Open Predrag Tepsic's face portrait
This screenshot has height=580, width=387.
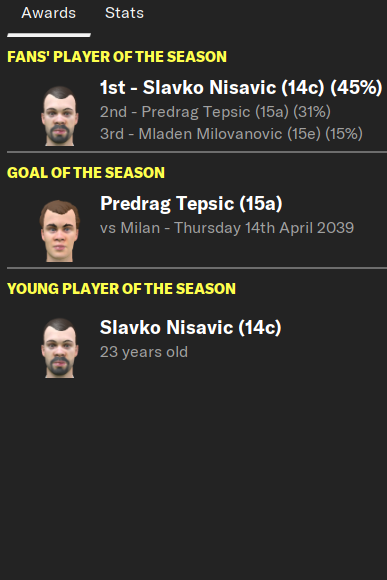(x=60, y=231)
